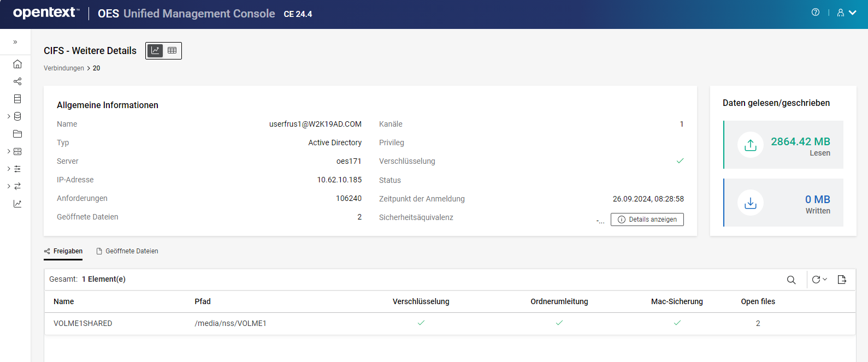Sort table by Name column header

(x=64, y=301)
